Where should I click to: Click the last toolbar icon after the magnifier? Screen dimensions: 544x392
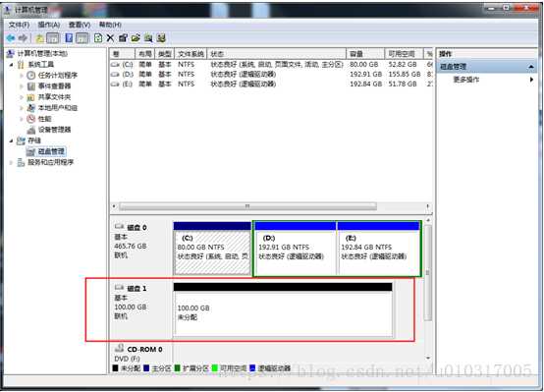coord(161,38)
